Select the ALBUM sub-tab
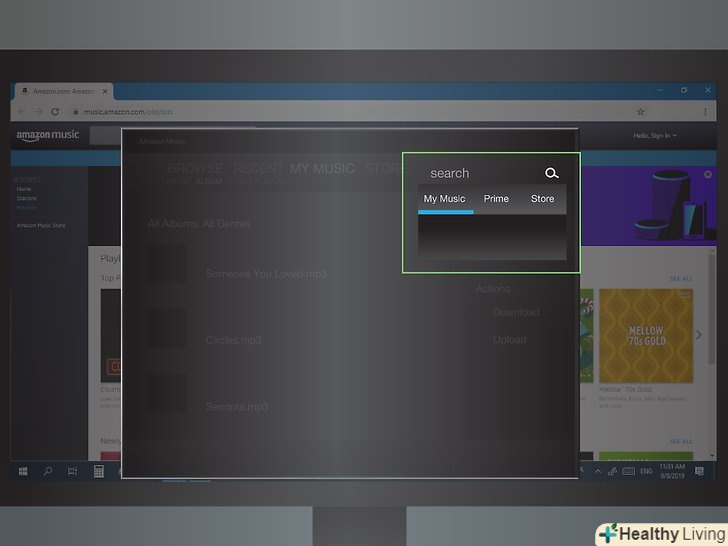 click(208, 182)
